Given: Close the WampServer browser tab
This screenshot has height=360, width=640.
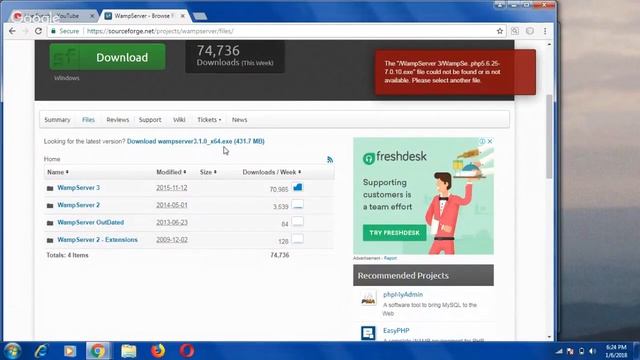Looking at the screenshot, I should [x=183, y=16].
